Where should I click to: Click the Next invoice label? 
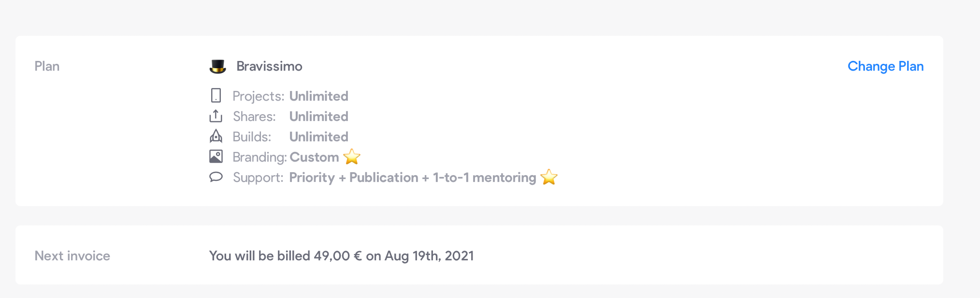[x=72, y=256]
